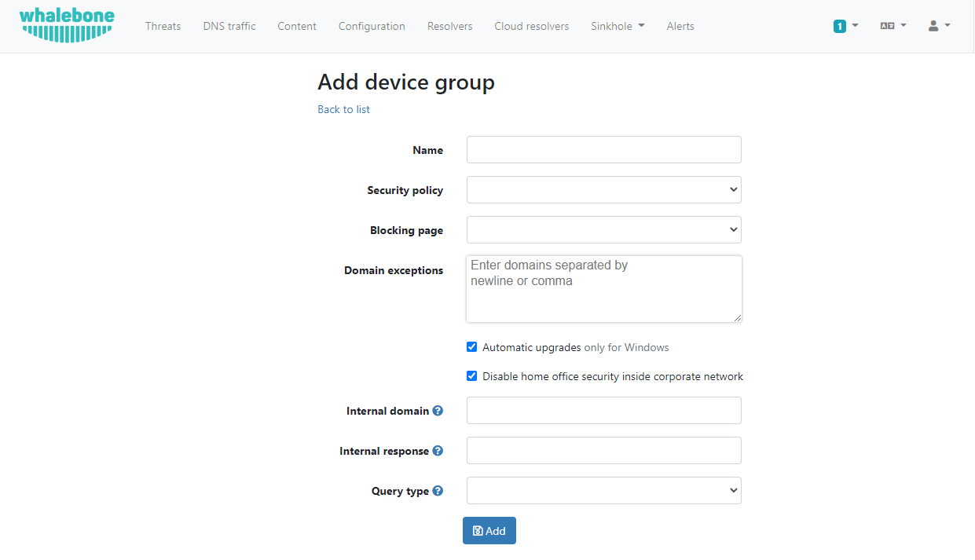Open the Security policy dropdown
The height and width of the screenshot is (560, 975).
click(x=604, y=190)
